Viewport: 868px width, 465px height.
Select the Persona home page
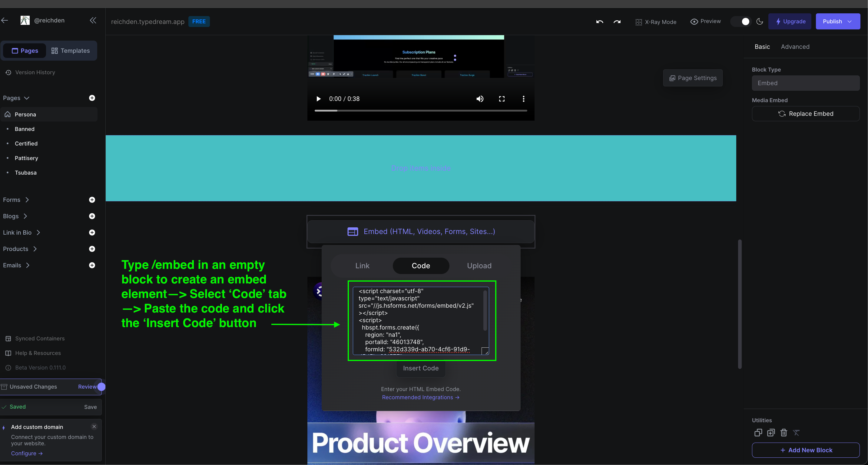(49, 114)
